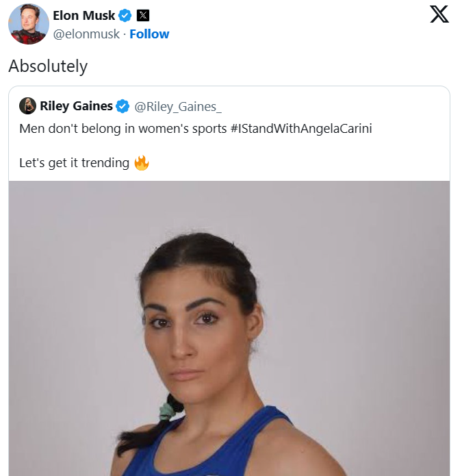Open the @Riley_Gaines_ handle
The height and width of the screenshot is (476, 462).
coord(178,106)
